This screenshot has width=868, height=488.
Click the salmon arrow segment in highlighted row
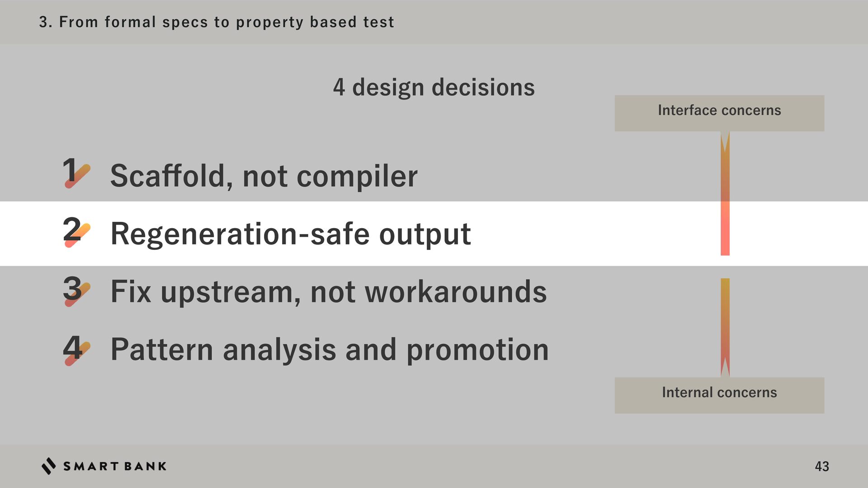725,229
